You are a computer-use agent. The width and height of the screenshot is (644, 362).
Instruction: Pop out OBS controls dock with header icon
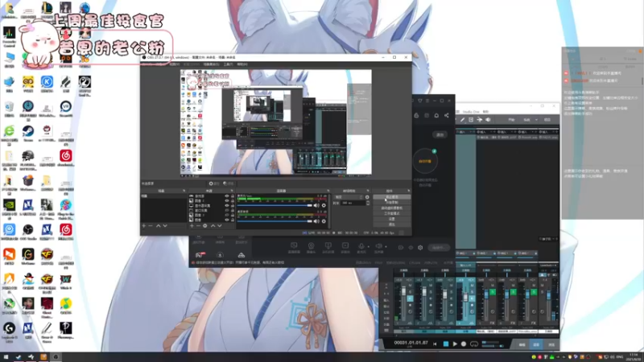coord(408,191)
